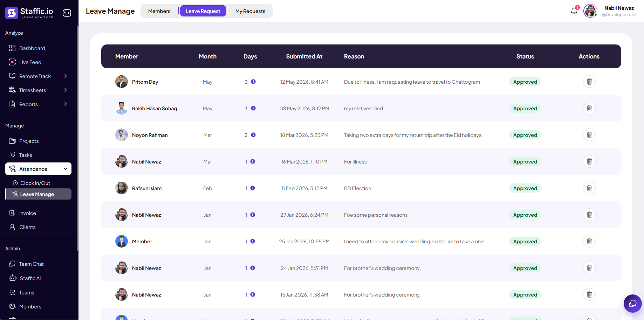Click the truncated cousin's wedding reason
Viewport: 644px width, 320px height.
[417, 242]
